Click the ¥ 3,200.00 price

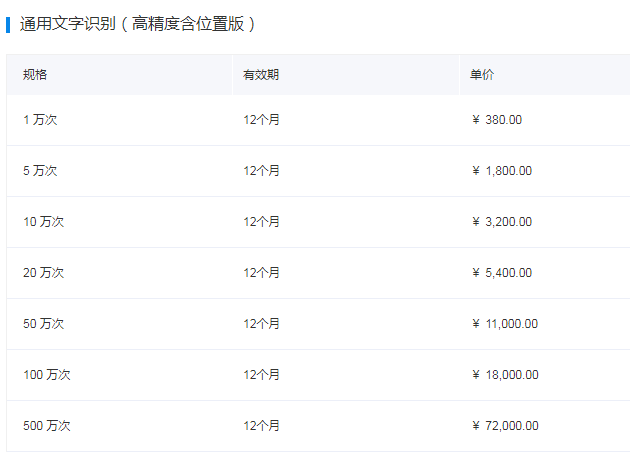[x=501, y=222]
